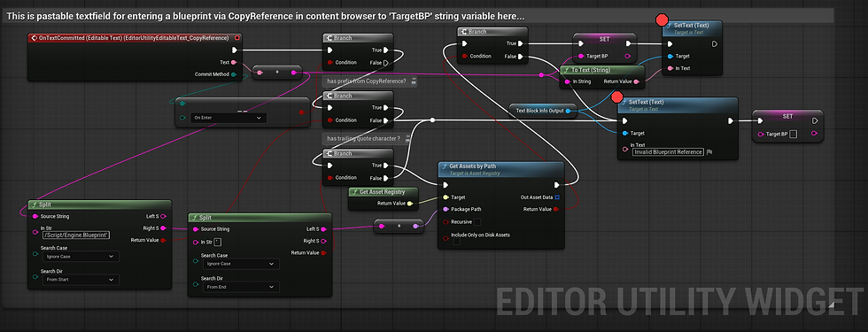Click the Text output pin on OnTextCommitted
Image resolution: width=868 pixels, height=332 pixels.
click(234, 62)
